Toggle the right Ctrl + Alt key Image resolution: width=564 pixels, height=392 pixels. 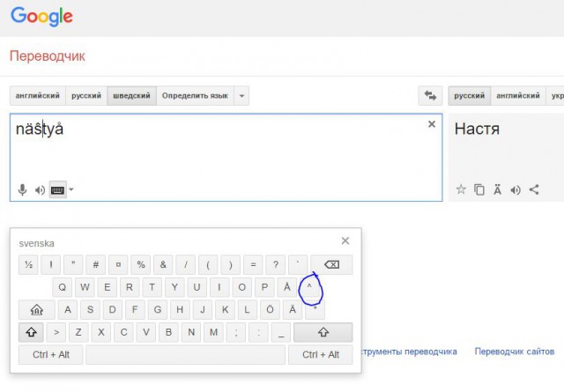click(x=321, y=355)
